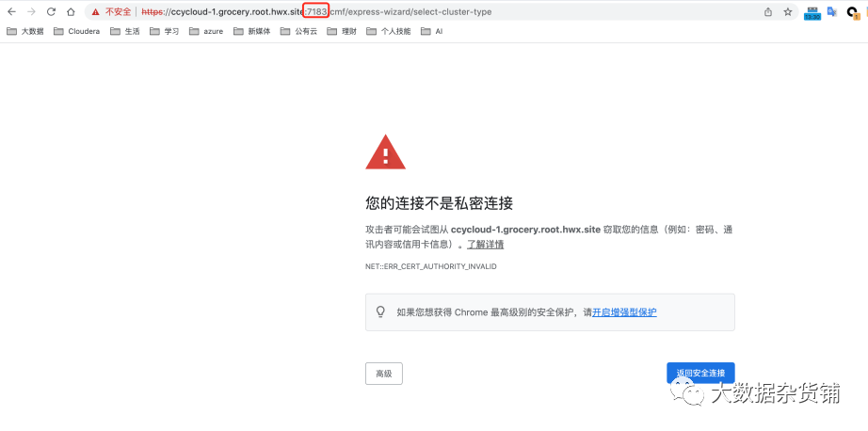This screenshot has width=868, height=431.
Task: Click the lightbulb icon in the tip box
Action: (x=380, y=312)
